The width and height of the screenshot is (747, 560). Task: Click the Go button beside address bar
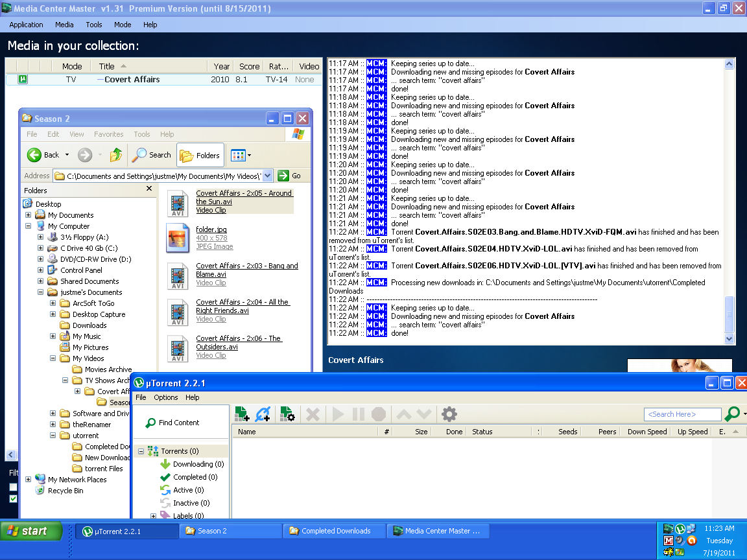point(290,176)
